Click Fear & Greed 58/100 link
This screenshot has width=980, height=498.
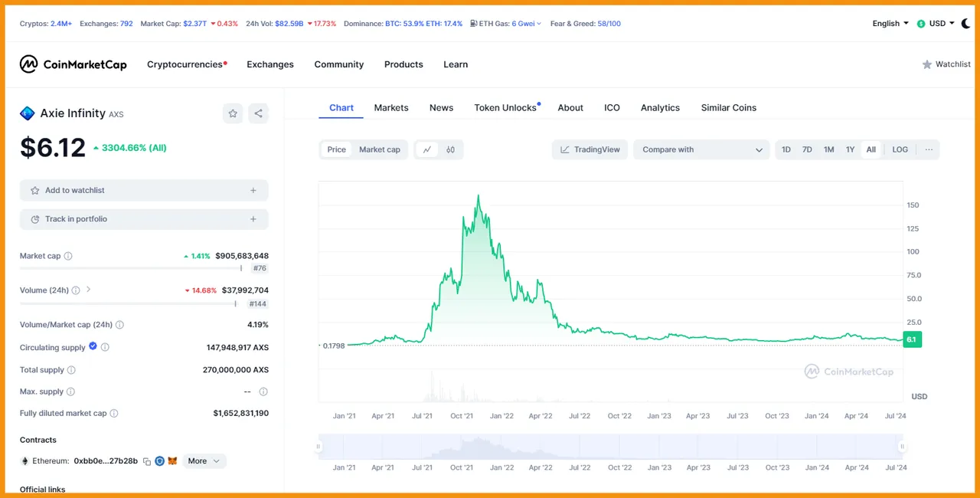[586, 24]
